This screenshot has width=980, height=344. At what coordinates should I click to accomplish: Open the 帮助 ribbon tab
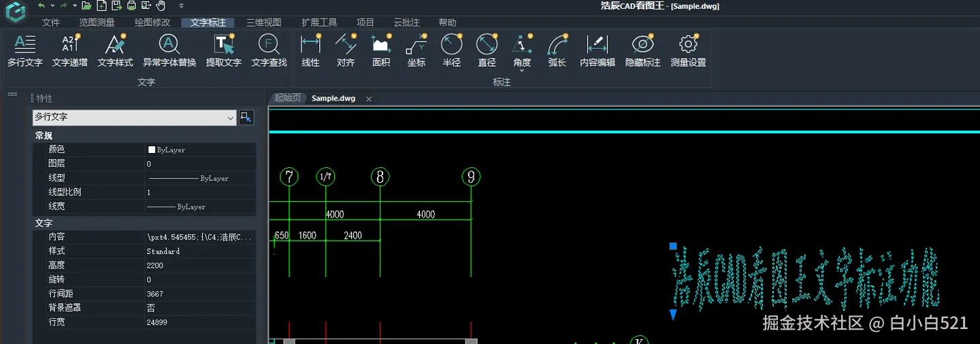tap(448, 22)
